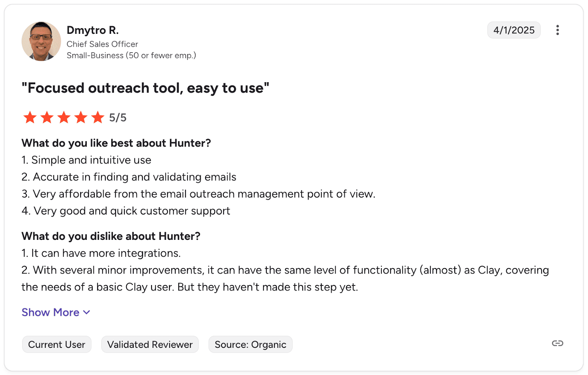Screen dimensions: 588x375
Task: Select the Current User tag
Action: [x=57, y=345]
